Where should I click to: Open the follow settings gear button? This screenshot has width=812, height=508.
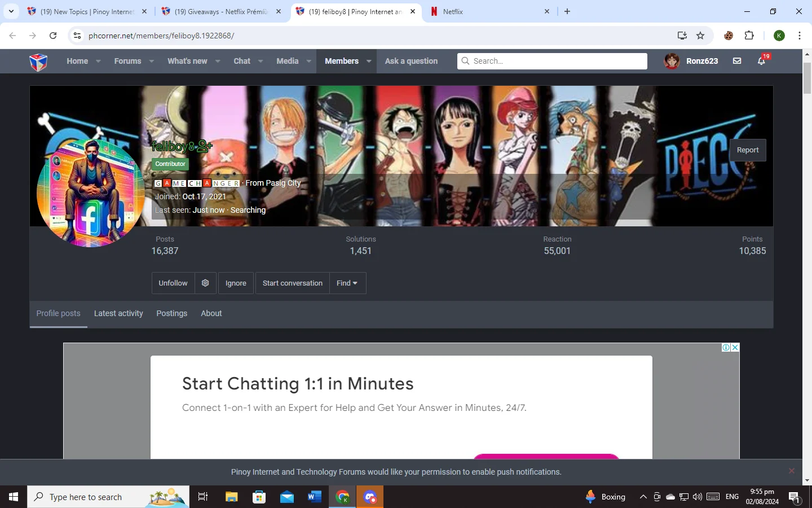pos(205,283)
